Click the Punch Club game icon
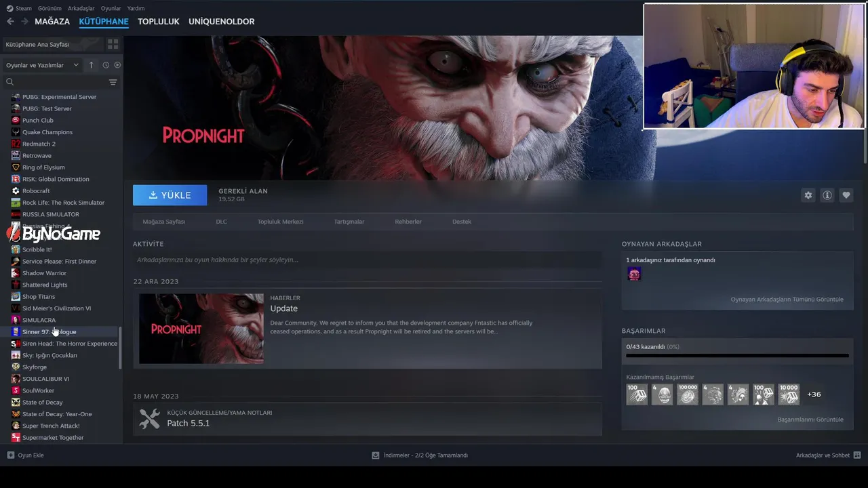Viewport: 868px width, 488px height. click(x=16, y=121)
